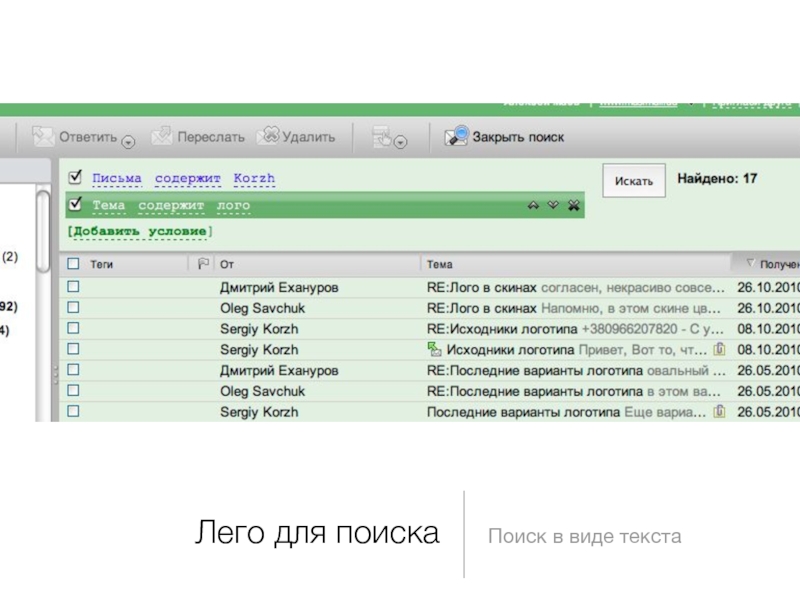Screen dimensions: 800x600
Task: Open the Reply options dropdown arrow
Action: pyautogui.click(x=128, y=142)
